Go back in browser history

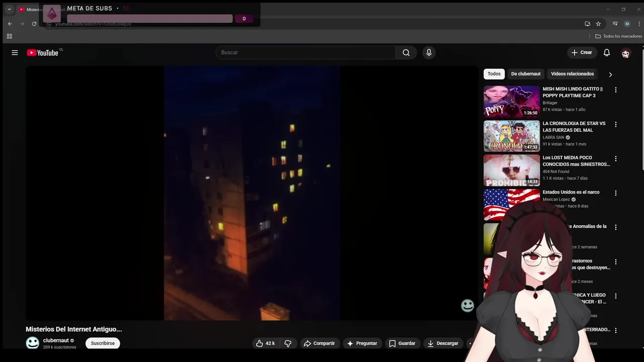click(x=10, y=24)
